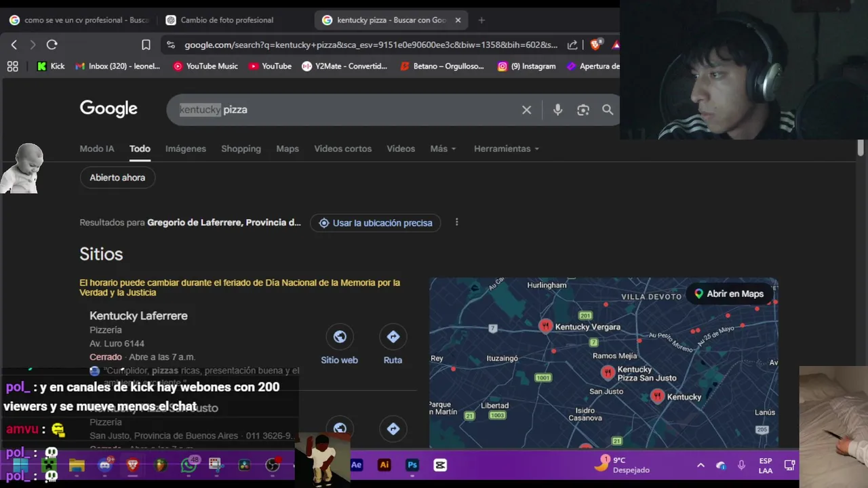This screenshot has height=488, width=868.
Task: Close the kentucky pizza tab
Action: coord(458,20)
